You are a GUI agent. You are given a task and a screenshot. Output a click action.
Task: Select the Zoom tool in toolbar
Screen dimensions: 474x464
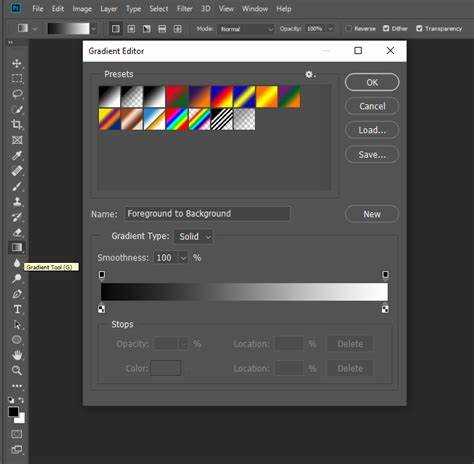point(17,370)
